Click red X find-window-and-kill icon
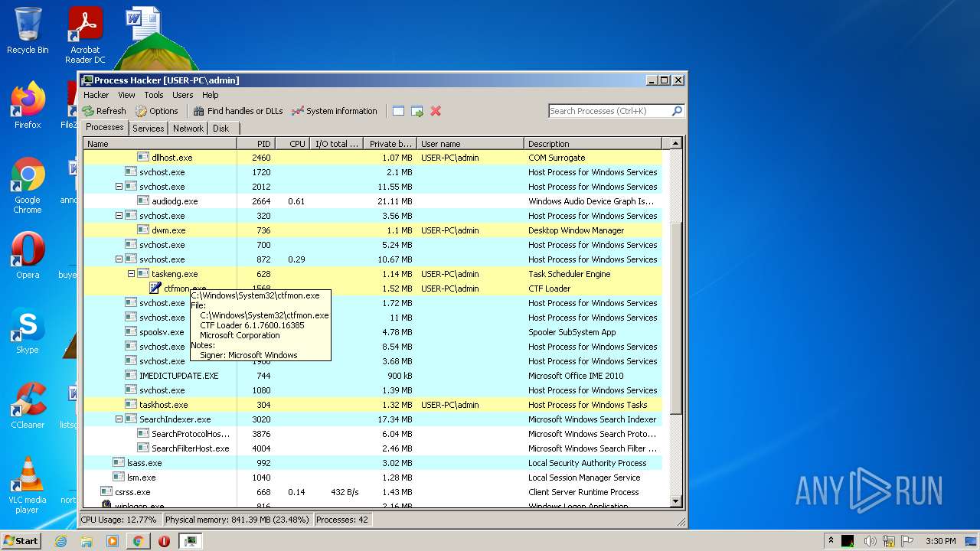The image size is (980, 551). 436,111
